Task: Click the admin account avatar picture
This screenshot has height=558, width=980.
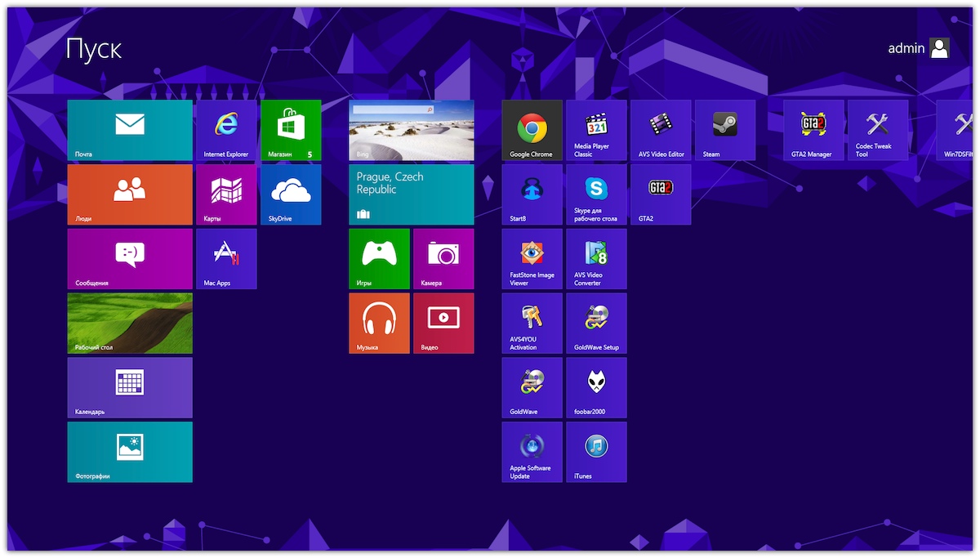Action: (940, 48)
